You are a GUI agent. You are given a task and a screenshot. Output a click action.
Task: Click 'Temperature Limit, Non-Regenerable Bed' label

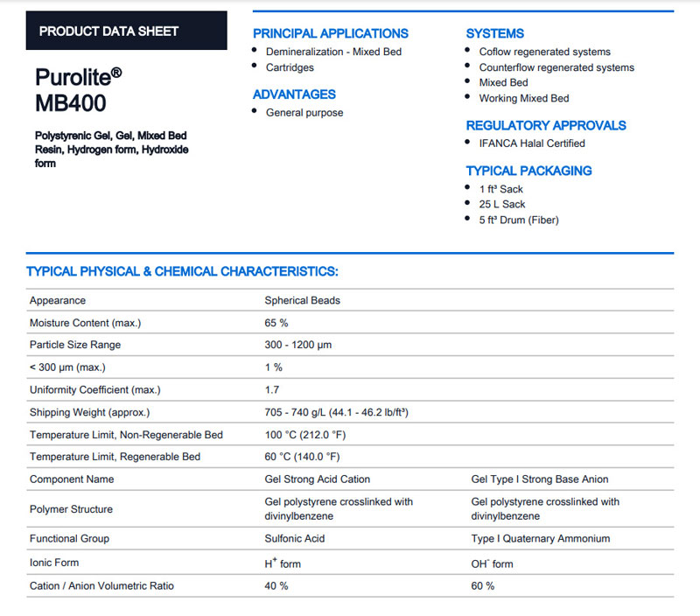[126, 435]
